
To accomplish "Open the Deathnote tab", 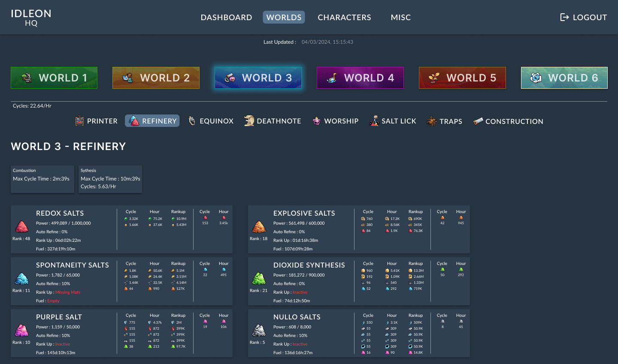I will pyautogui.click(x=273, y=121).
